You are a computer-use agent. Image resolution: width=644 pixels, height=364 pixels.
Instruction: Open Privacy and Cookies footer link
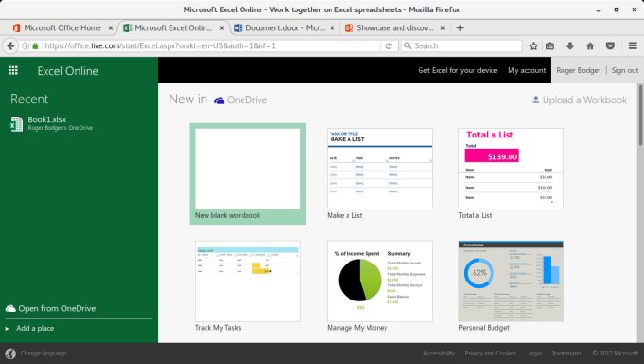coord(491,354)
